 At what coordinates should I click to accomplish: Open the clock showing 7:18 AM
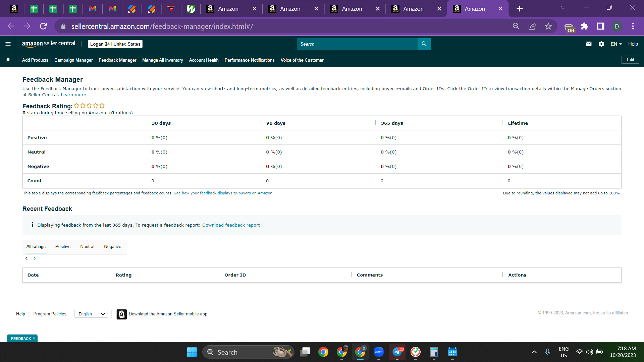click(x=623, y=352)
